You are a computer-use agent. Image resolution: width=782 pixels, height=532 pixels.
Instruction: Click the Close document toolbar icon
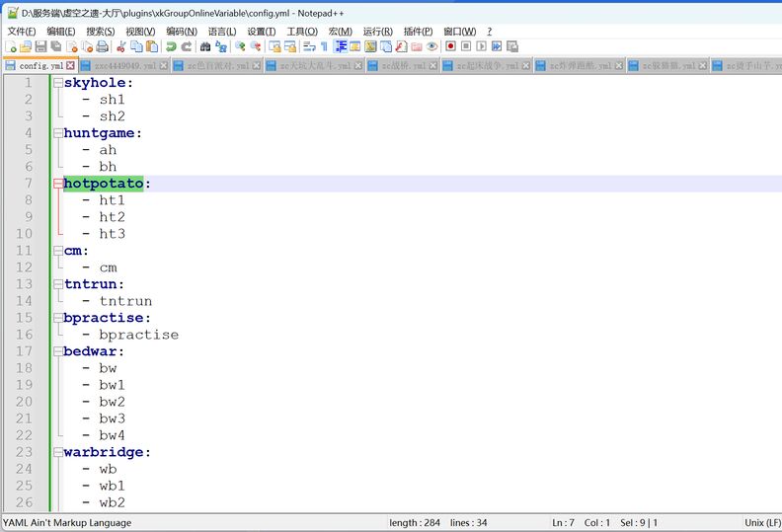click(x=72, y=46)
